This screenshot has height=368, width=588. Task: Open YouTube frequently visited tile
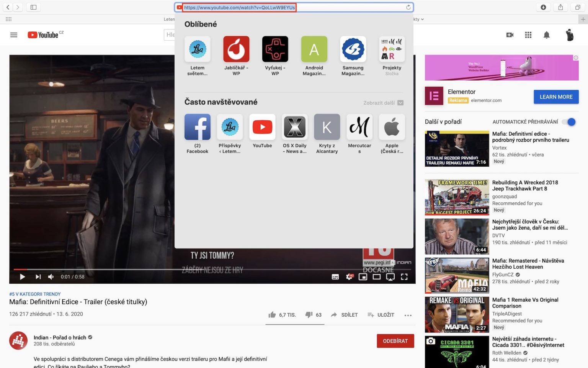point(262,127)
